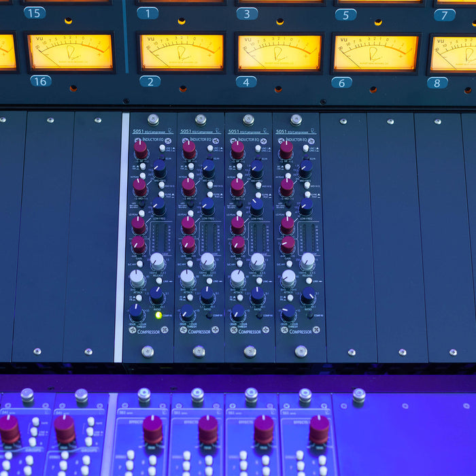Click RATIO blue knob on leftmost 5051 module
The height and width of the screenshot is (476, 476).
(x=156, y=295)
